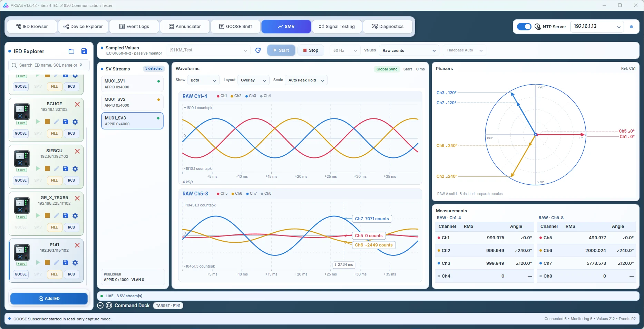Open the Diagnostics tab
The width and height of the screenshot is (644, 329).
tap(388, 27)
